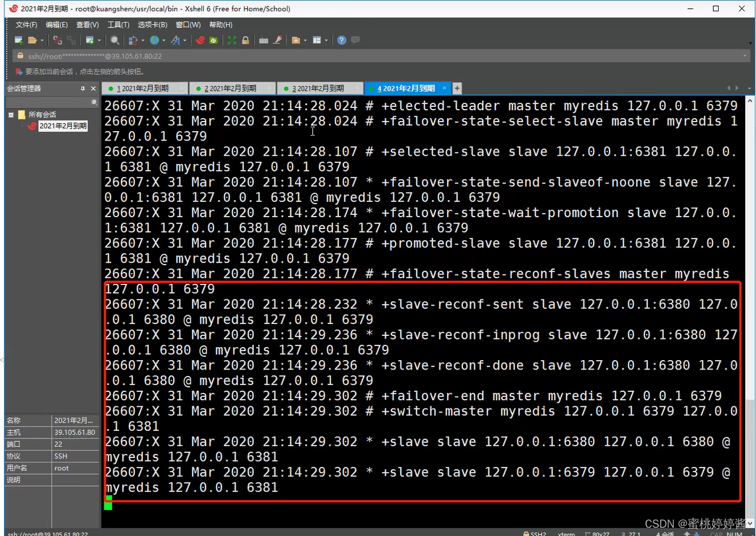Click the keyboard key-mapping icon
The height and width of the screenshot is (536, 756).
pyautogui.click(x=263, y=40)
